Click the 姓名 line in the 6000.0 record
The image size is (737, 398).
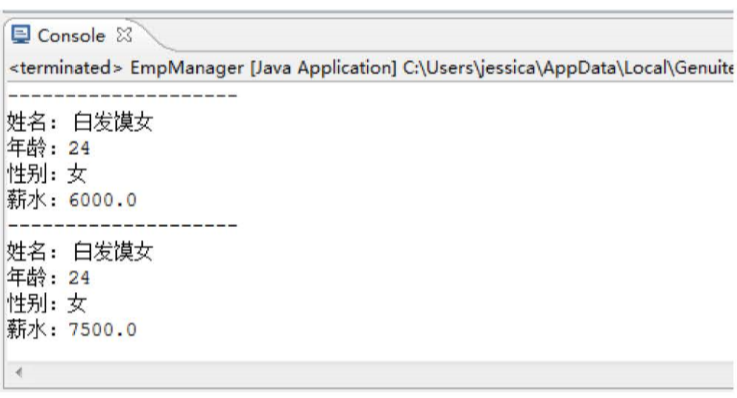tap(80, 122)
